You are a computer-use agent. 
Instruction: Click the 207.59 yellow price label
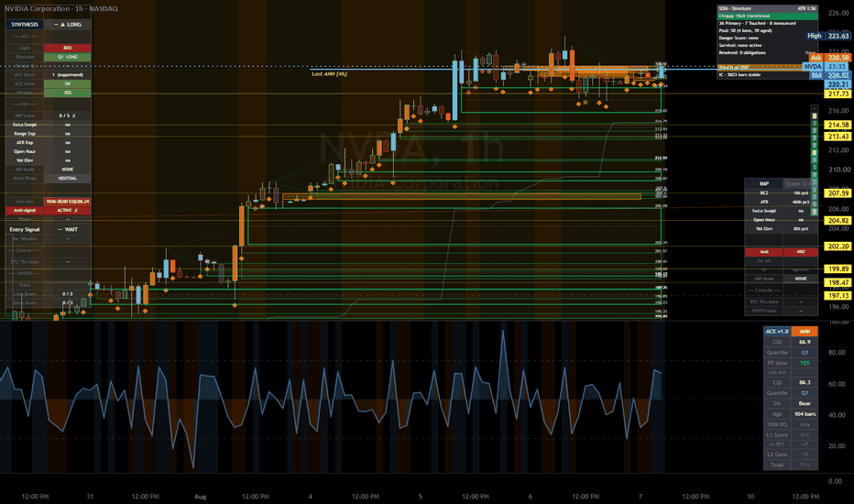click(x=838, y=192)
